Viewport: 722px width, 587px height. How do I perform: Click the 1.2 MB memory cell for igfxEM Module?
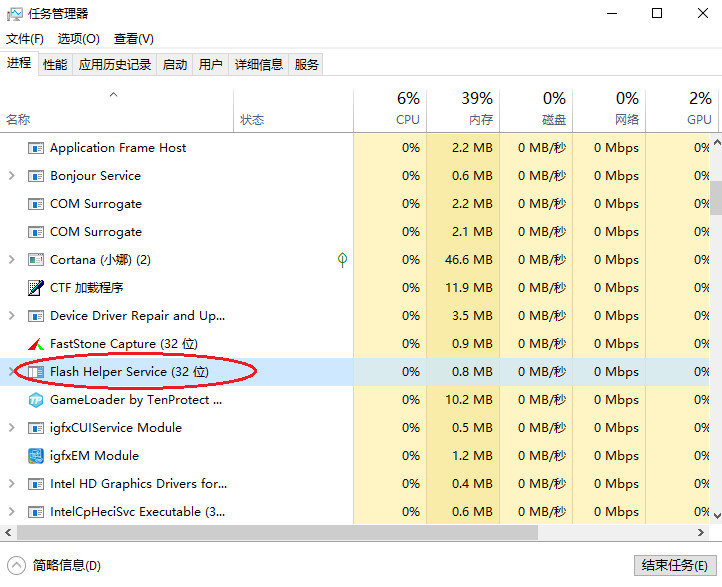[x=463, y=456]
